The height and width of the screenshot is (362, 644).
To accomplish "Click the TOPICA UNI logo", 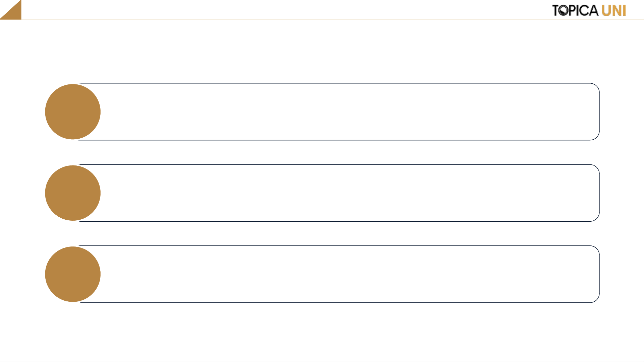I will pos(589,10).
